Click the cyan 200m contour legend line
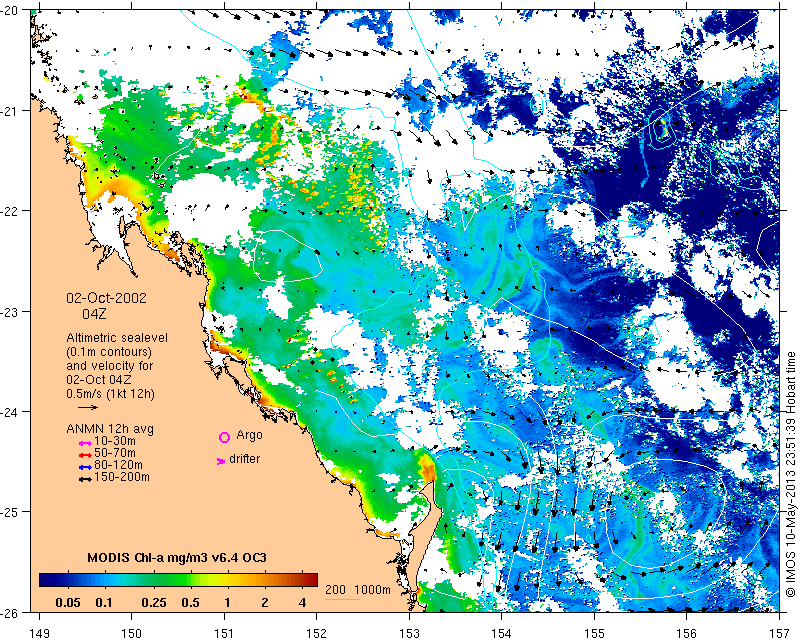 [x=342, y=599]
